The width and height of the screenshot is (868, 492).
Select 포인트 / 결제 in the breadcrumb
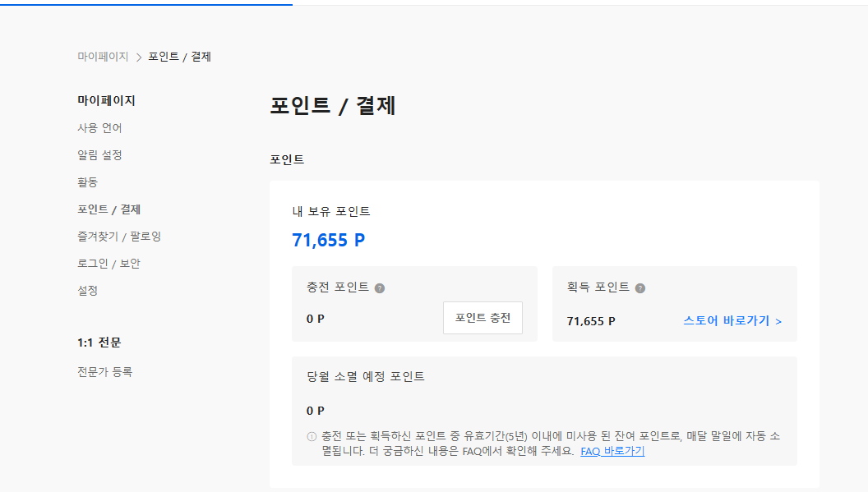coord(179,57)
